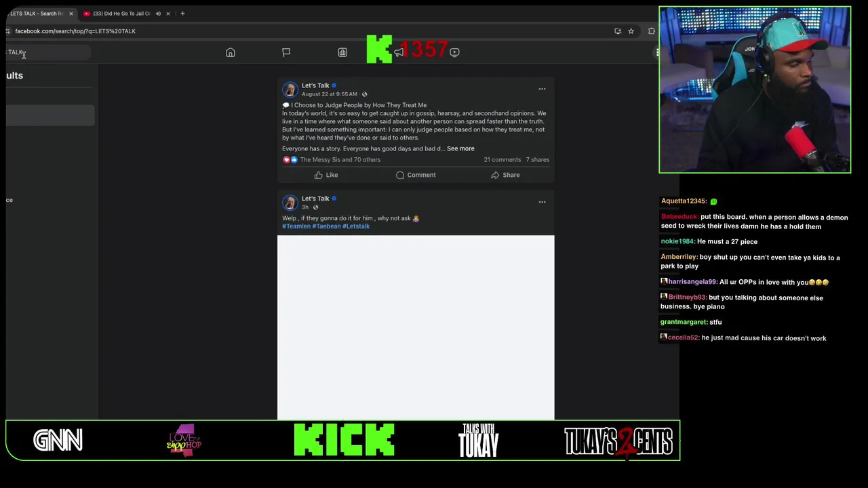
Task: Click the thumbs-up reaction icon beside the heart
Action: (294, 160)
